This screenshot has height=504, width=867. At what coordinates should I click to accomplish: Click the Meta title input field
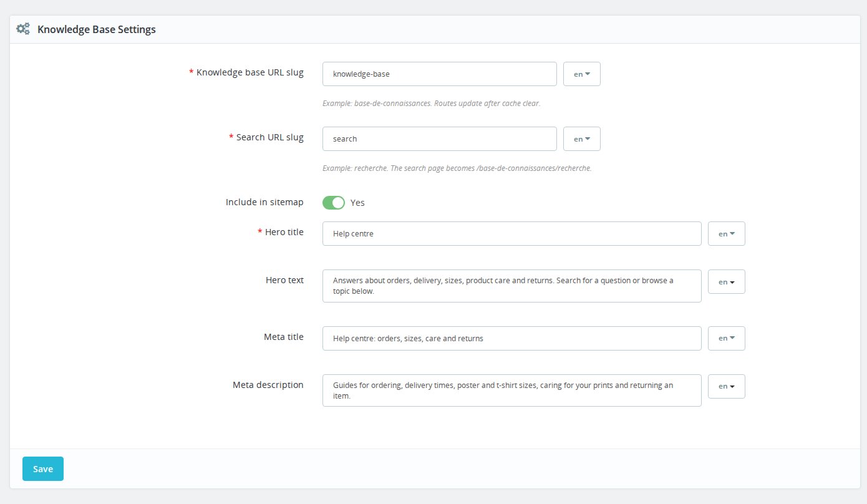(512, 338)
